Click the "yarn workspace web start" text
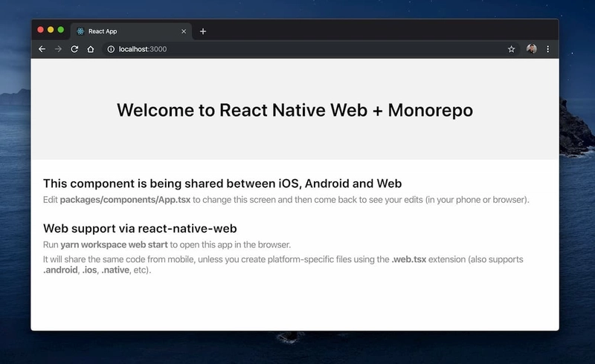Viewport: 595px width, 364px height. (x=114, y=244)
